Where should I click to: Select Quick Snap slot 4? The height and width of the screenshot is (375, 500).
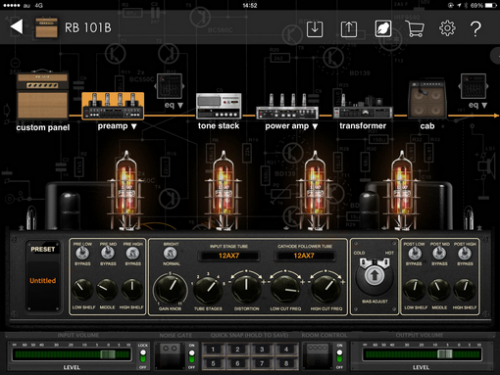click(286, 349)
